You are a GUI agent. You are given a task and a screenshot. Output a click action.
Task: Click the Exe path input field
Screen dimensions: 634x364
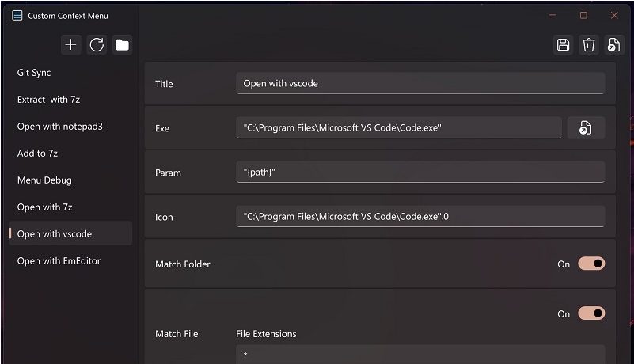pyautogui.click(x=398, y=128)
